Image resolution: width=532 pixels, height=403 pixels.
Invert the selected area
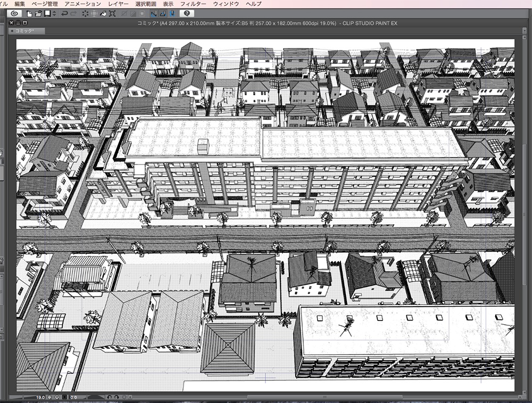[134, 14]
